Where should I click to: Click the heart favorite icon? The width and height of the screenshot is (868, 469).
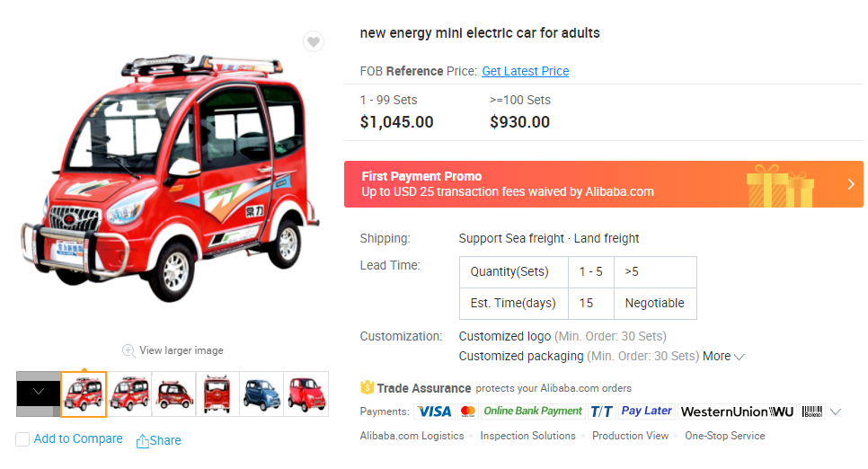click(313, 41)
